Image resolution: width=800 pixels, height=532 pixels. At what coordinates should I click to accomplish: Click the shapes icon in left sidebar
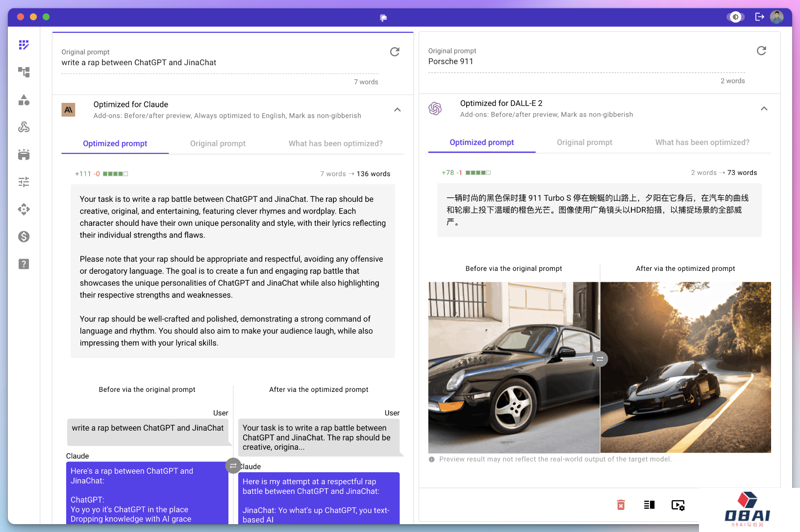[24, 100]
